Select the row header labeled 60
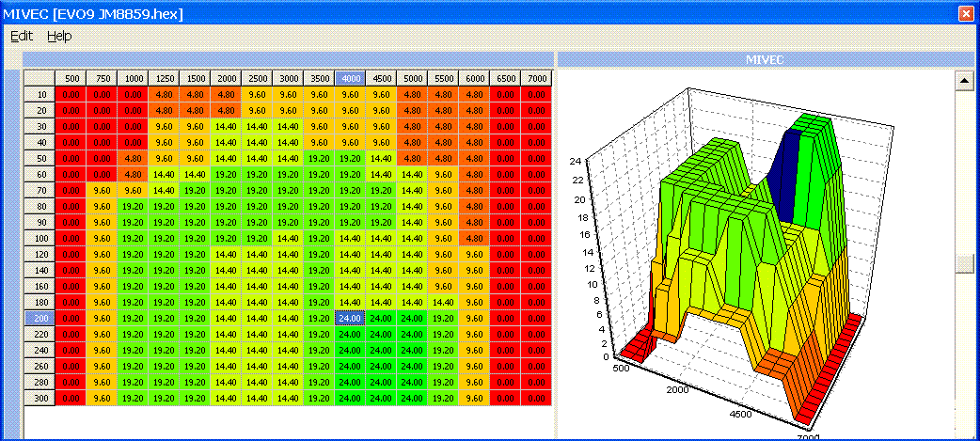Viewport: 980px width, 441px height. (40, 174)
